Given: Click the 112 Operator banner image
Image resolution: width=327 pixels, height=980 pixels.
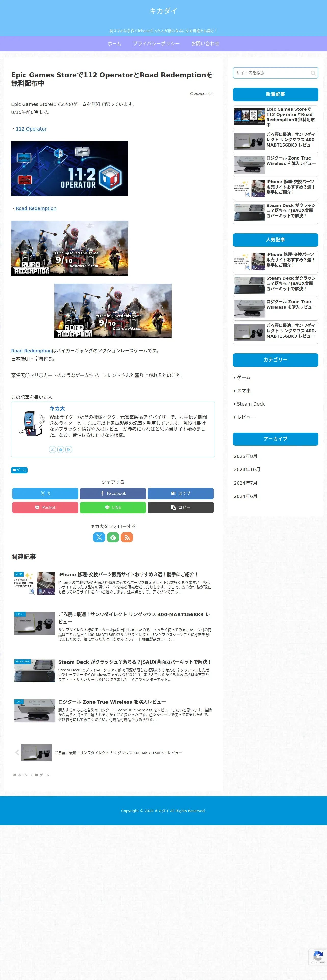Looking at the screenshot, I should 70,169.
